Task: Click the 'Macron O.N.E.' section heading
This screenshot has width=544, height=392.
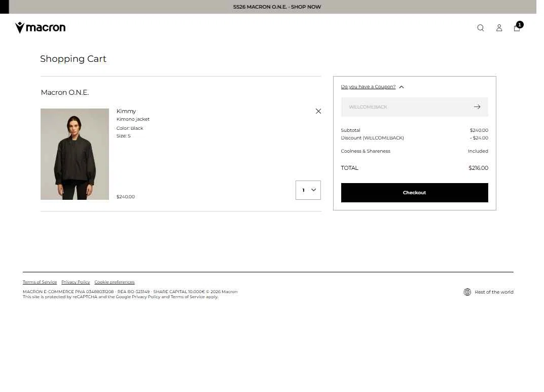Action: click(65, 92)
